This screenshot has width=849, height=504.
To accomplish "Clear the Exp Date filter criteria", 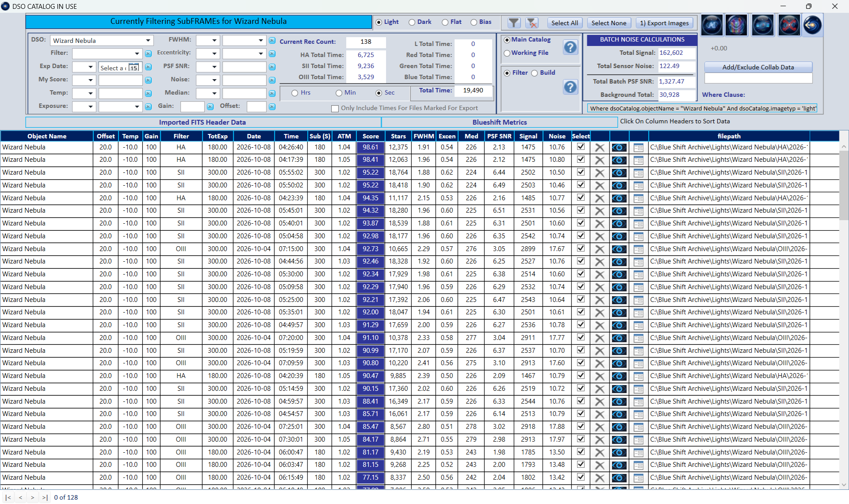I will pos(149,67).
